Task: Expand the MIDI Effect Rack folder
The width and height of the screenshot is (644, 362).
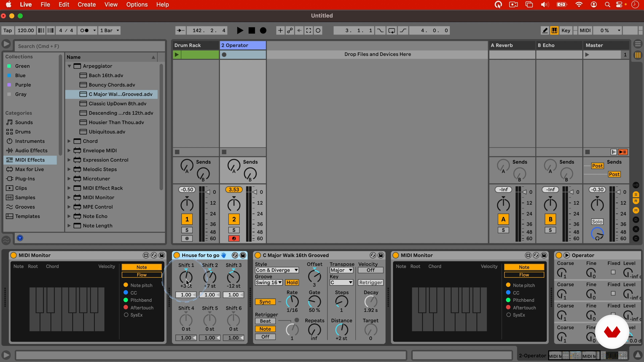Action: click(69, 188)
